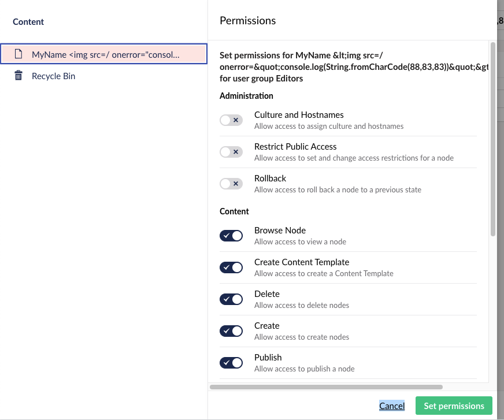This screenshot has width=504, height=420.
Task: Toggle off the Create permission
Action: pyautogui.click(x=231, y=331)
